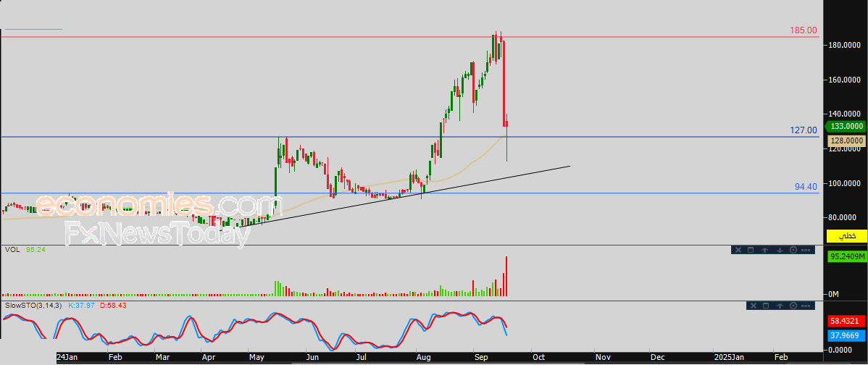Click the D:58.43 stochastic value
The width and height of the screenshot is (868, 365).
pos(114,306)
